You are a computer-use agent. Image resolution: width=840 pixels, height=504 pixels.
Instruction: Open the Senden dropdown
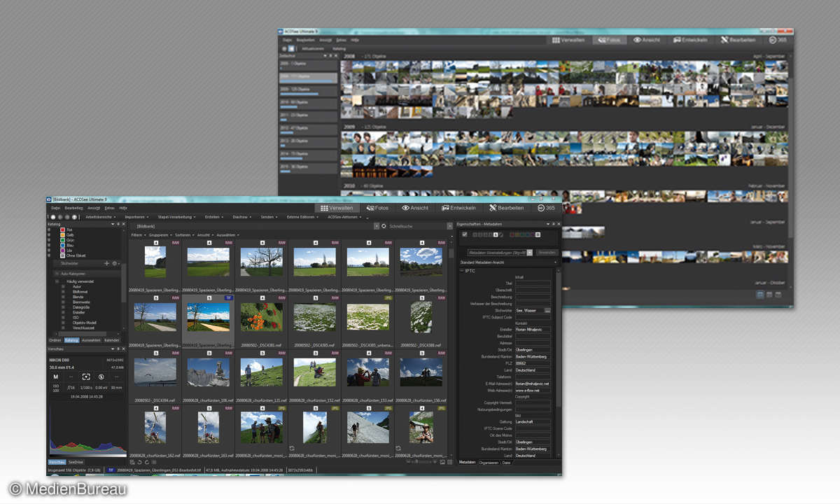(x=269, y=217)
